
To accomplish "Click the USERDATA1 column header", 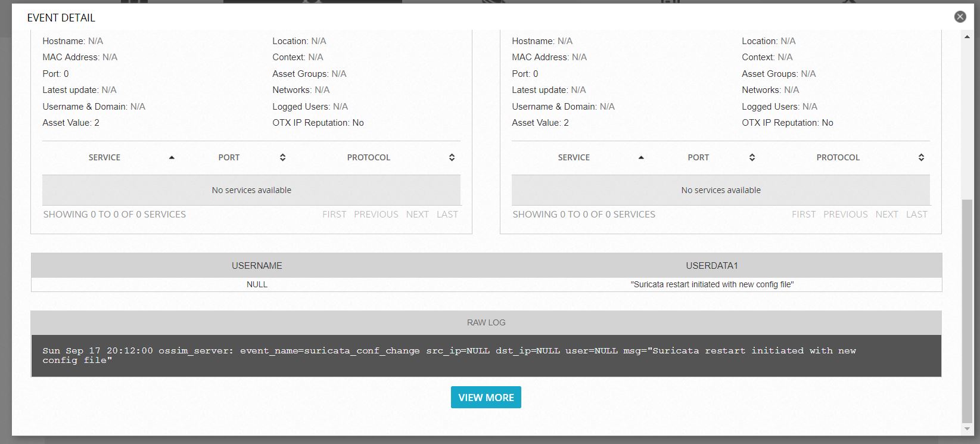I will click(x=712, y=266).
